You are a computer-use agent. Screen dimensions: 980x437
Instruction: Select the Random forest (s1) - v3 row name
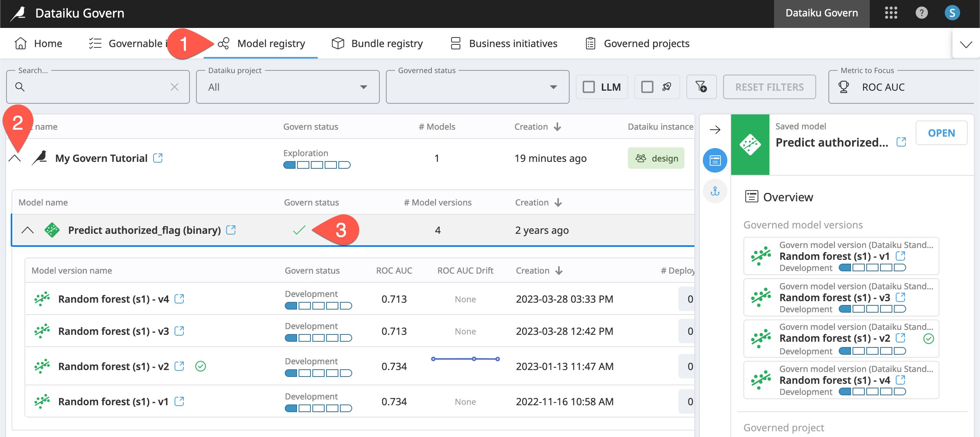(x=113, y=331)
